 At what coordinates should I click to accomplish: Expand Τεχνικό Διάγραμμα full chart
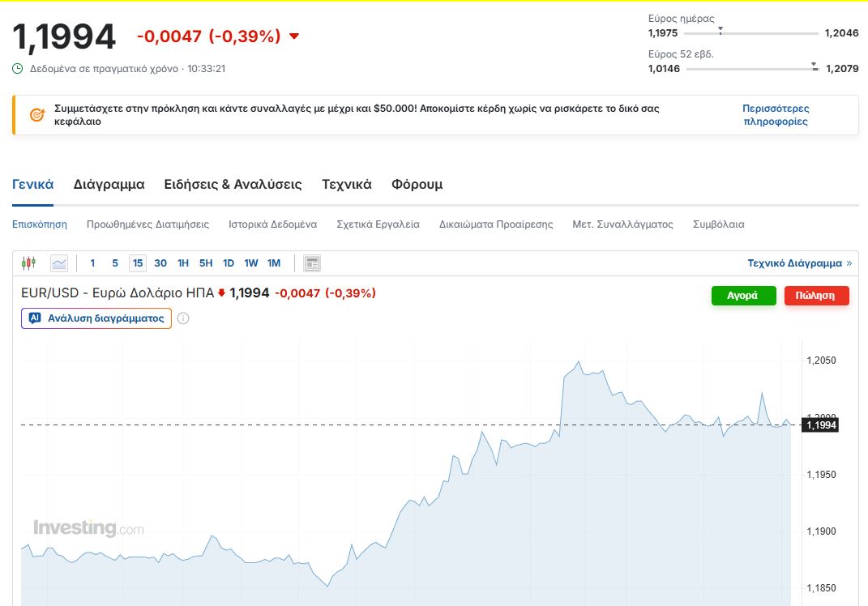pos(799,263)
